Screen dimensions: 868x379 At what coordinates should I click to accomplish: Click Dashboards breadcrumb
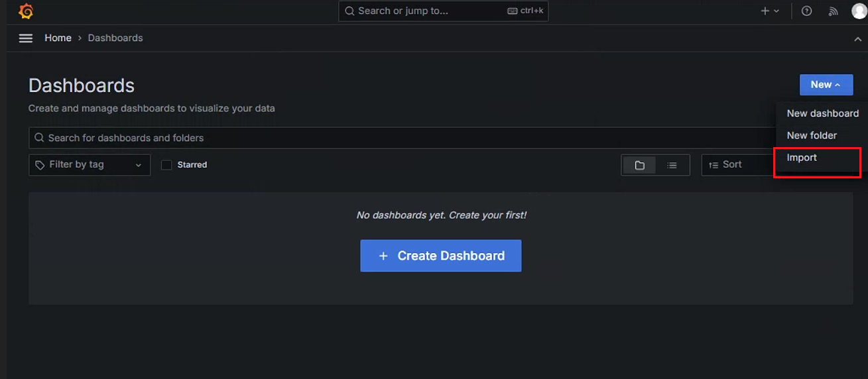coord(115,38)
